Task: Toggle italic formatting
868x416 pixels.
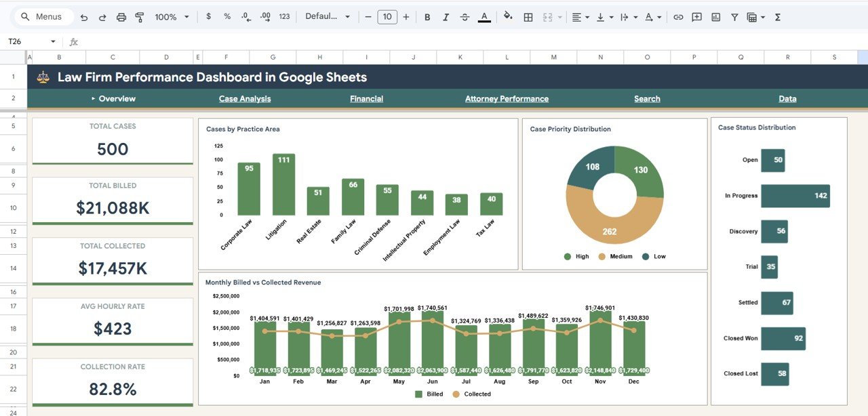Action: 446,16
